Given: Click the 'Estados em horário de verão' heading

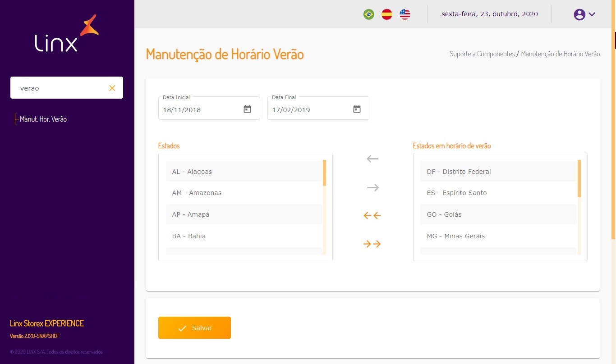Looking at the screenshot, I should pyautogui.click(x=452, y=146).
